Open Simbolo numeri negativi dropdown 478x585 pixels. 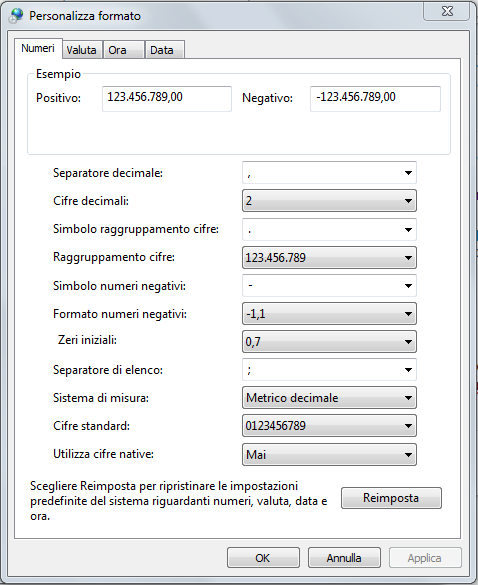click(329, 285)
